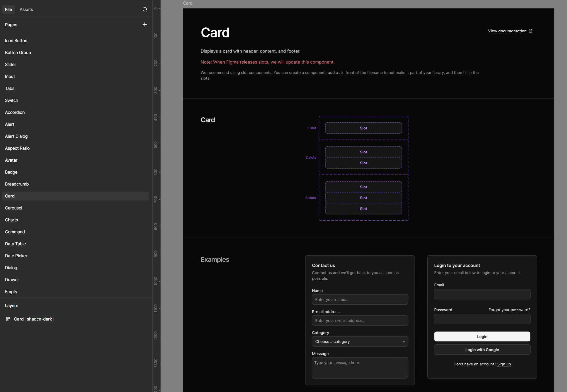Click Forgot your password link
This screenshot has width=567, height=392.
pyautogui.click(x=509, y=310)
